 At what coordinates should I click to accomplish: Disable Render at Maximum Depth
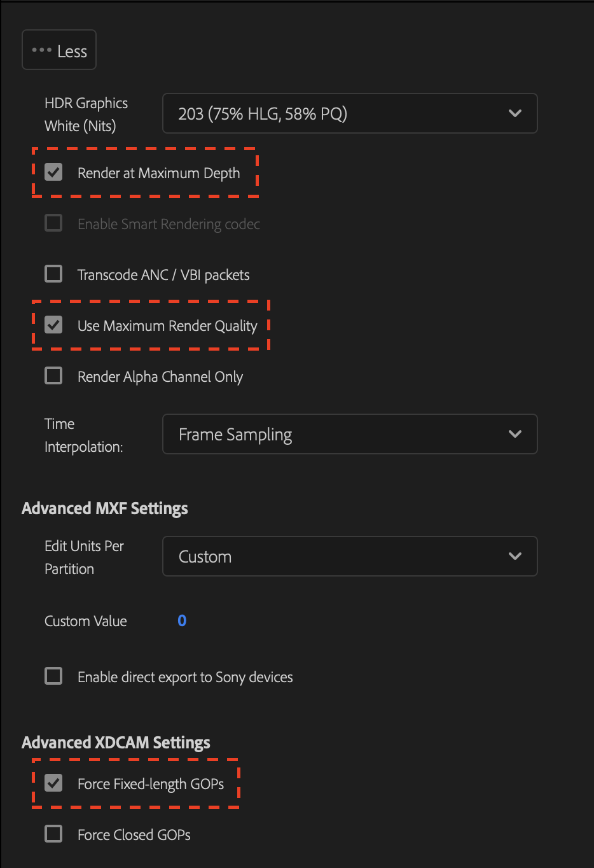click(53, 172)
